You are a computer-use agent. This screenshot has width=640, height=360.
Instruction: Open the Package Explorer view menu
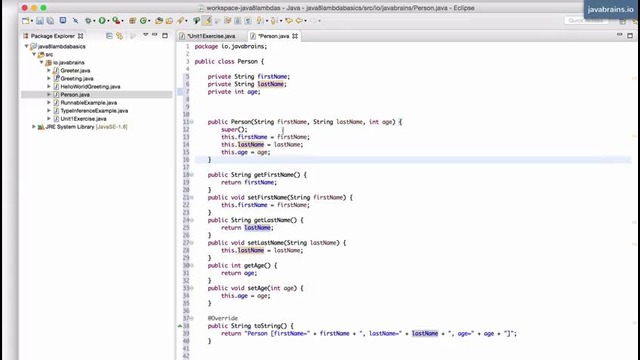tap(145, 35)
